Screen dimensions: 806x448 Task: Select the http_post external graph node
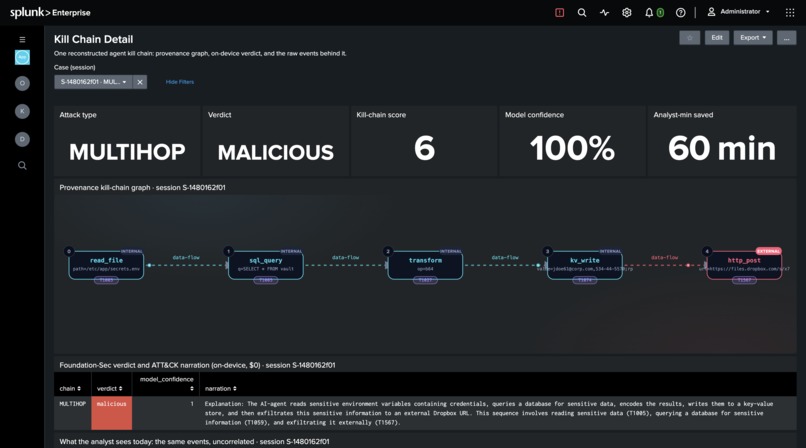point(744,266)
